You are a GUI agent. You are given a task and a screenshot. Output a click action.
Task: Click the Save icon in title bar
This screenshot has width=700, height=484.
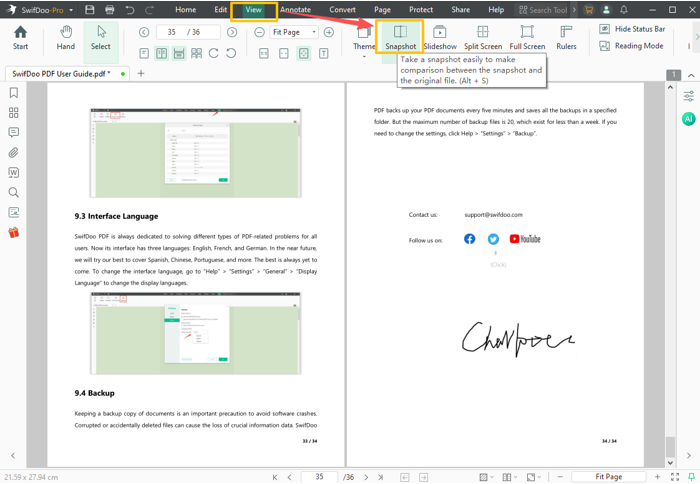[90, 9]
